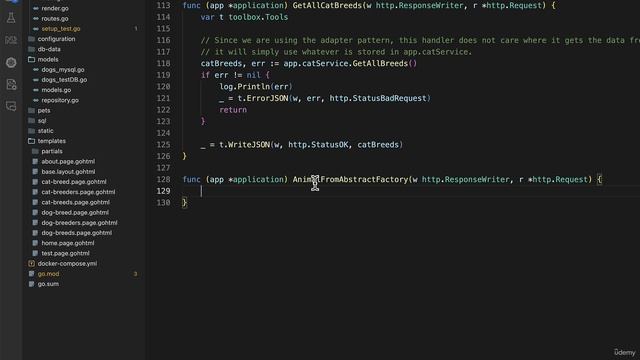Image resolution: width=640 pixels, height=360 pixels.
Task: Click line number 128 in gutter
Action: (x=163, y=180)
